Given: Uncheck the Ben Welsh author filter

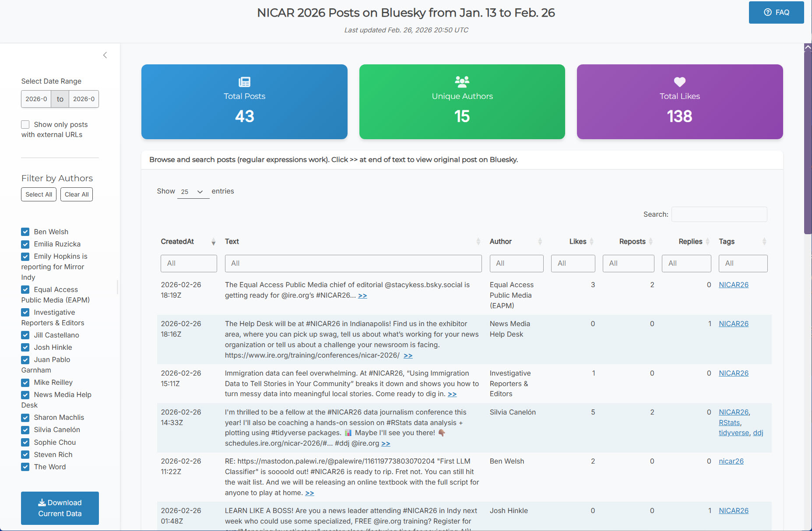Looking at the screenshot, I should (25, 232).
